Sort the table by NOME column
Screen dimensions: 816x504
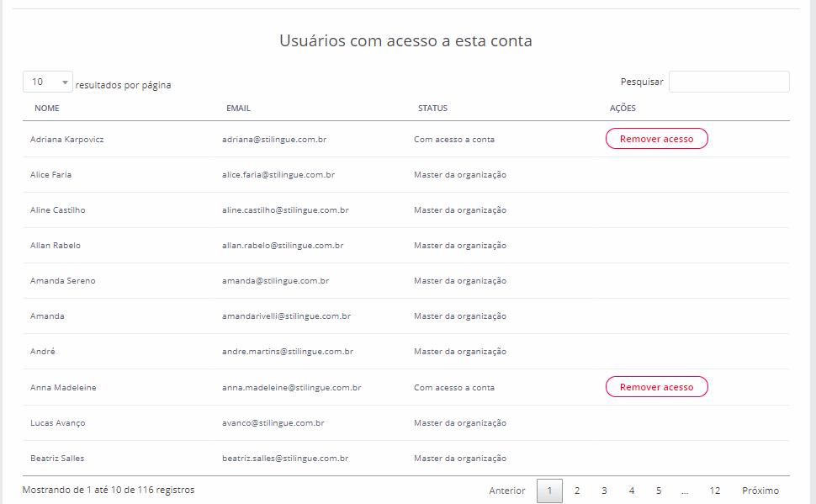click(47, 109)
